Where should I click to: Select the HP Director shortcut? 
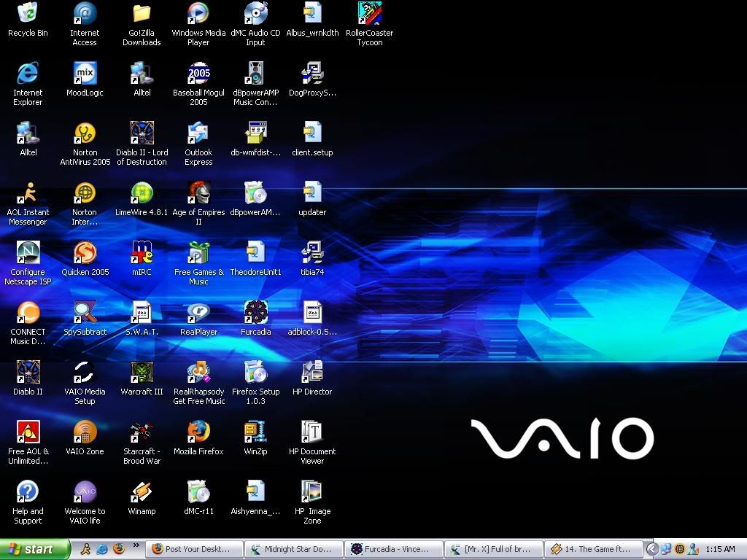(x=312, y=372)
